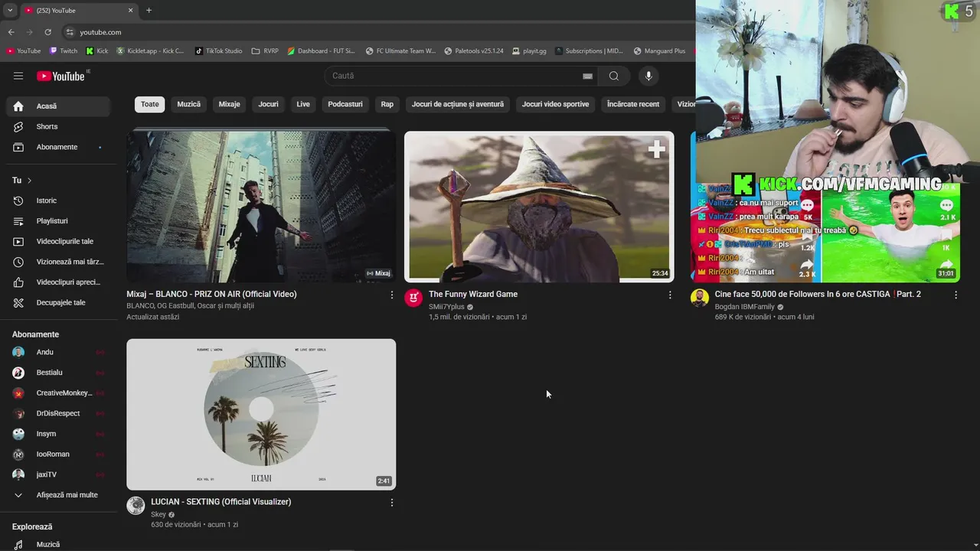Image resolution: width=980 pixels, height=551 pixels.
Task: Open TikTok Studio bookmark
Action: 218,51
